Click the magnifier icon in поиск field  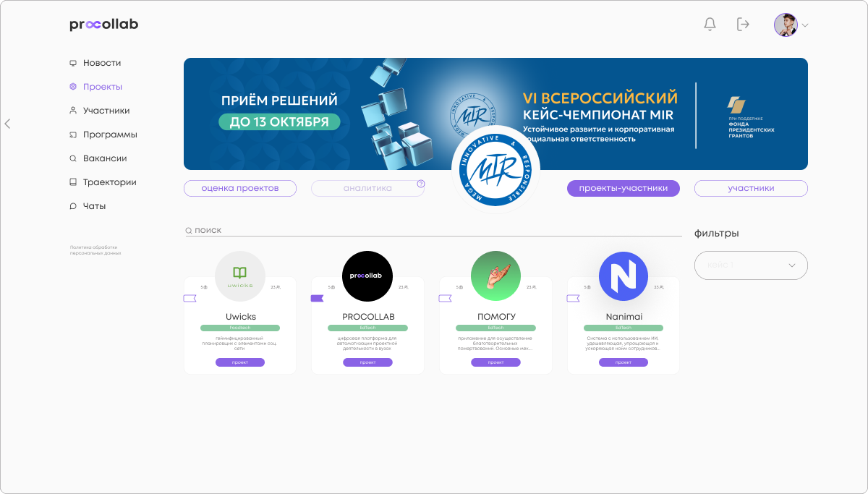point(189,230)
